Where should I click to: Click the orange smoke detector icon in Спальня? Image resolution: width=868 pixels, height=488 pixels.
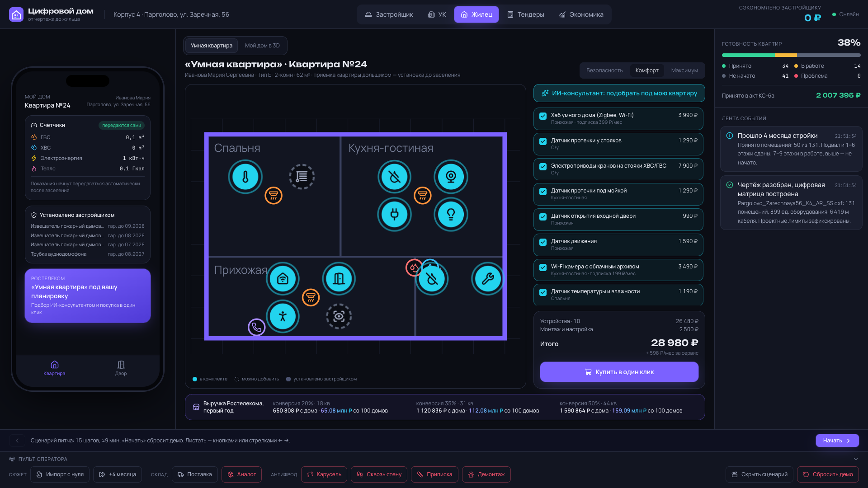coord(274,195)
